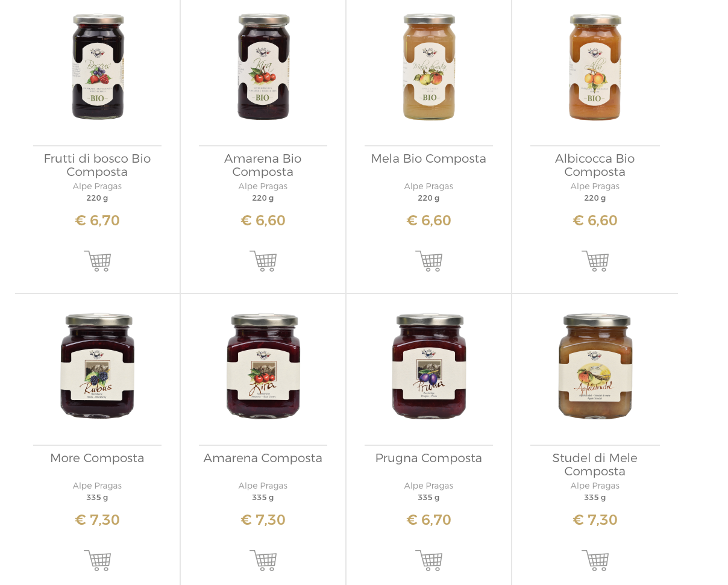
Task: Add More Composta to the cart
Action: pyautogui.click(x=98, y=560)
